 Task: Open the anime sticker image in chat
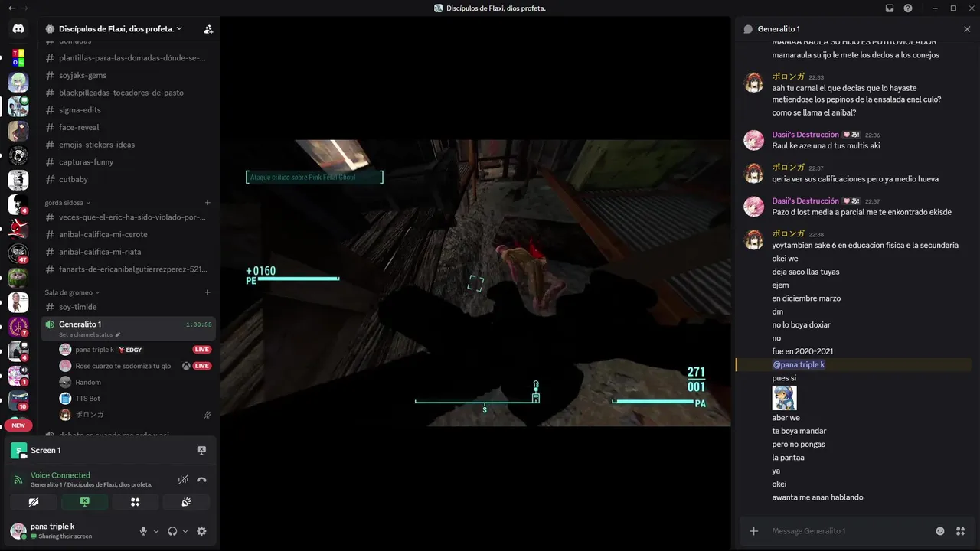(x=784, y=397)
